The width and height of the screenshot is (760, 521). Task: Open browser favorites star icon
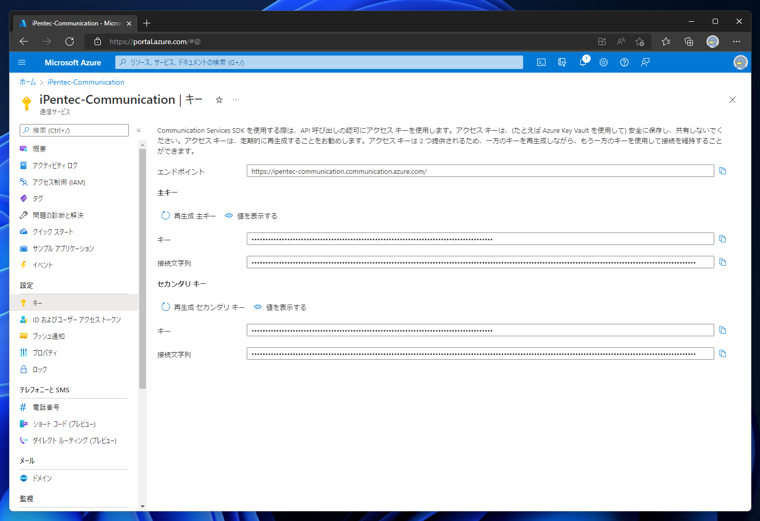click(666, 42)
